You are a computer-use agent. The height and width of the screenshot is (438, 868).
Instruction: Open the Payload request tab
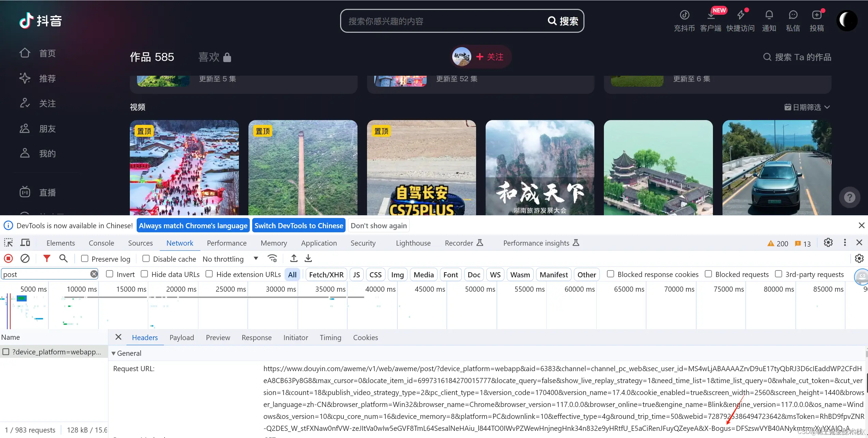click(182, 337)
